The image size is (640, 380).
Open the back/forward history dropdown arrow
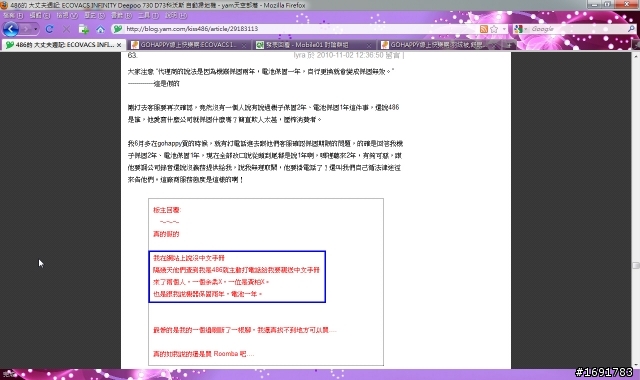click(x=36, y=29)
